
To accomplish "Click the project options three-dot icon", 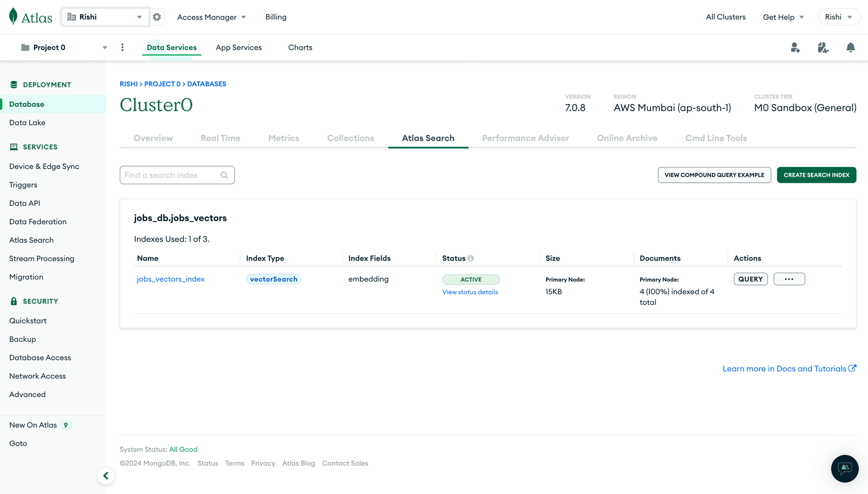I will (123, 47).
